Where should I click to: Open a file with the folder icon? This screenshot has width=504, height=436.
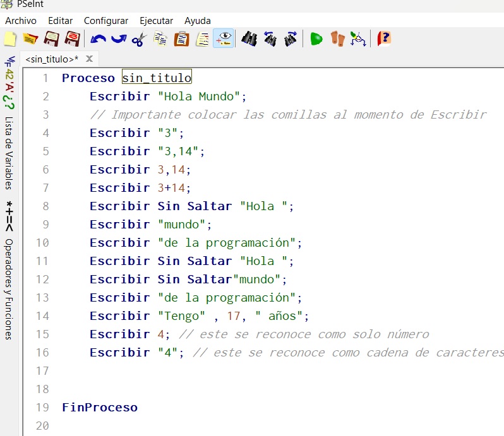pos(30,39)
